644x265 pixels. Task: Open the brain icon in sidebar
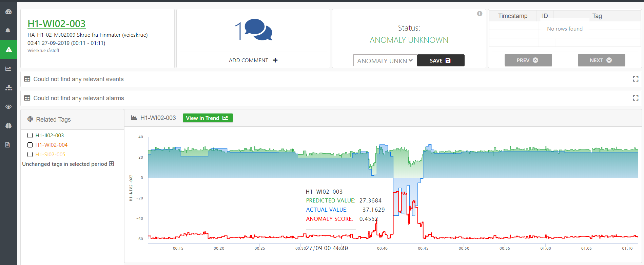8,126
